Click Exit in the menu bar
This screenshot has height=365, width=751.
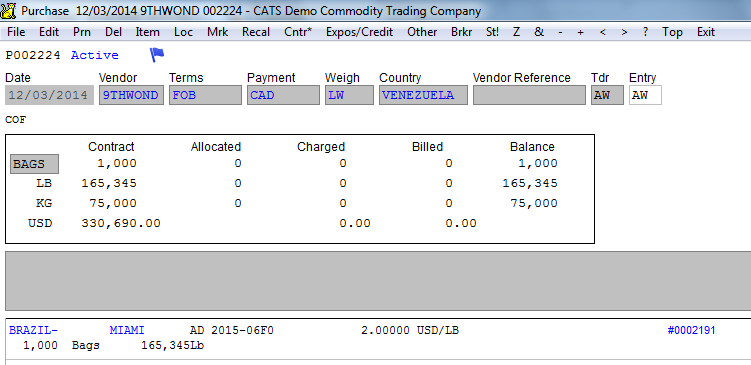(705, 32)
